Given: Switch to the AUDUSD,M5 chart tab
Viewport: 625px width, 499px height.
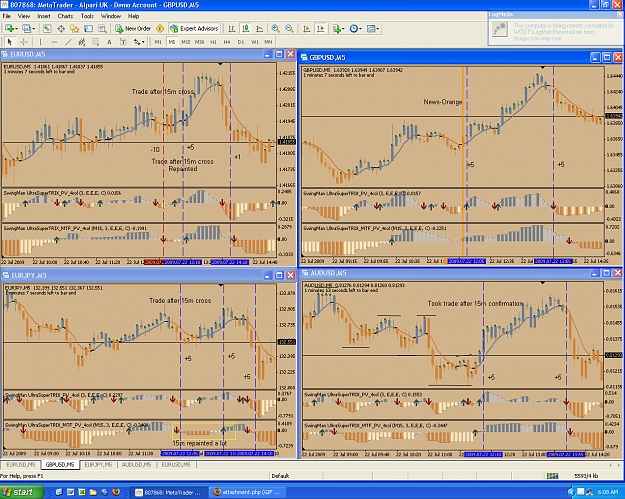Looking at the screenshot, I should (136, 465).
